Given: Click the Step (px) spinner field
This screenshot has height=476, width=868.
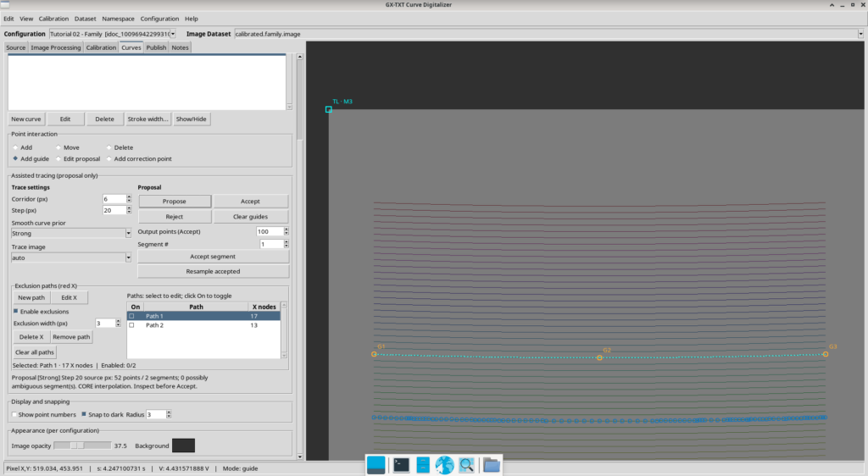Looking at the screenshot, I should [114, 210].
